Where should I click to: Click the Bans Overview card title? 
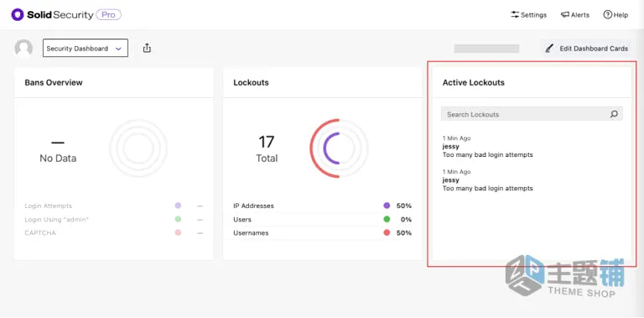[54, 82]
